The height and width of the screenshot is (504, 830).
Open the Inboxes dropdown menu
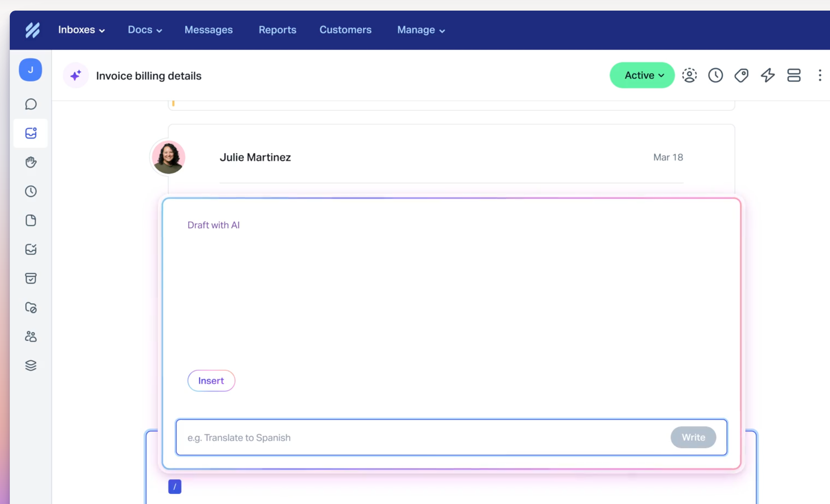81,30
